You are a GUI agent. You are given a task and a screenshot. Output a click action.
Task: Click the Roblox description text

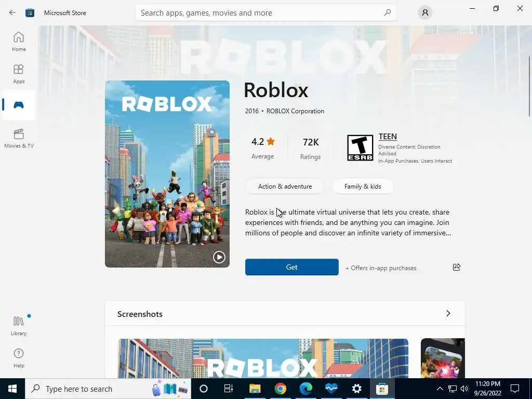pos(348,222)
